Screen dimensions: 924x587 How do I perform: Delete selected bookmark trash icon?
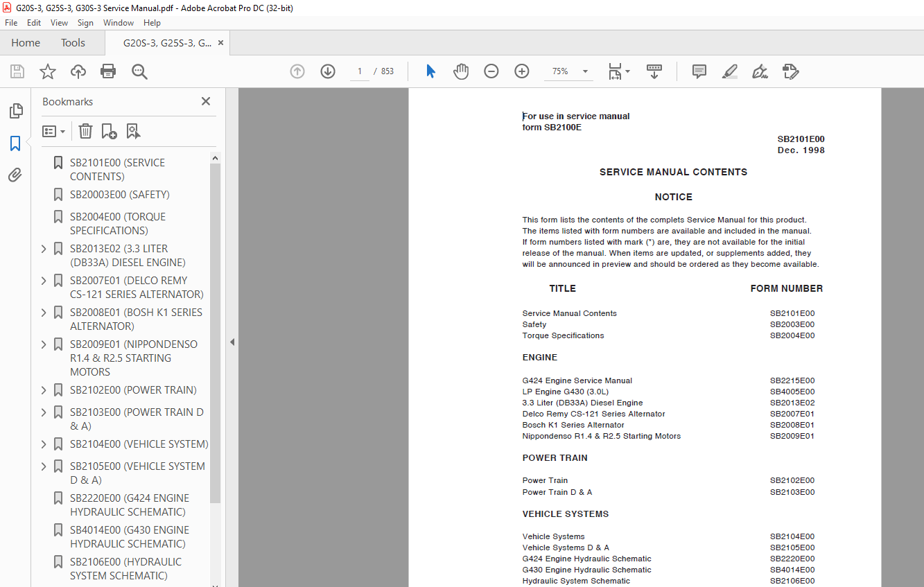click(85, 131)
